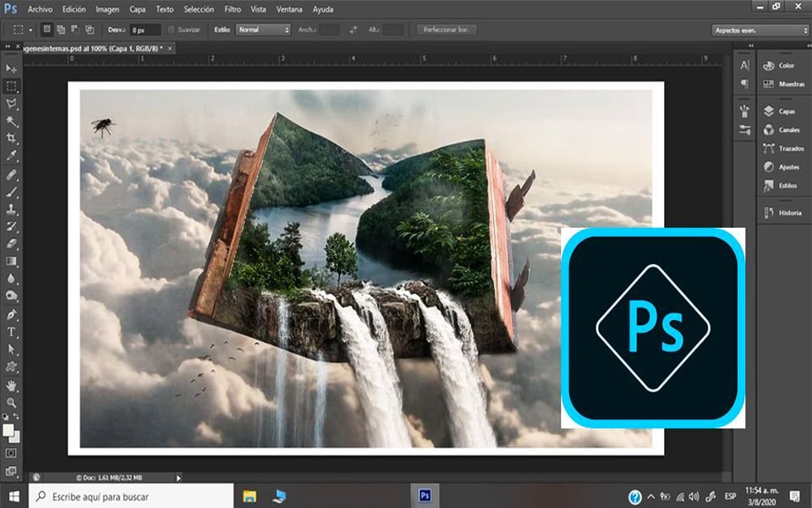Open the Imagen menu
The image size is (812, 508).
pyautogui.click(x=107, y=9)
